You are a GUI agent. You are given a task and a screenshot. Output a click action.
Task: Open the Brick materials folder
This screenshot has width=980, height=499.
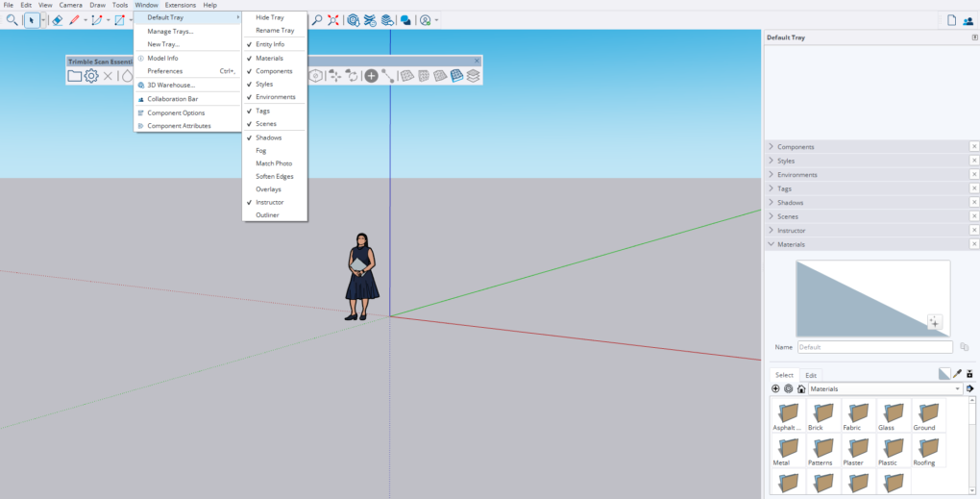pyautogui.click(x=822, y=415)
